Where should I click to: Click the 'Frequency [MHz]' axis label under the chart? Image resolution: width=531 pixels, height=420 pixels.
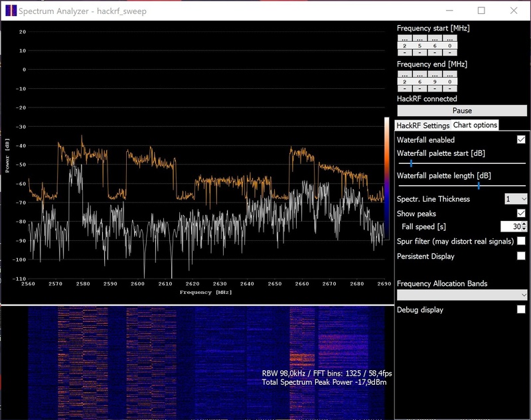pos(206,292)
